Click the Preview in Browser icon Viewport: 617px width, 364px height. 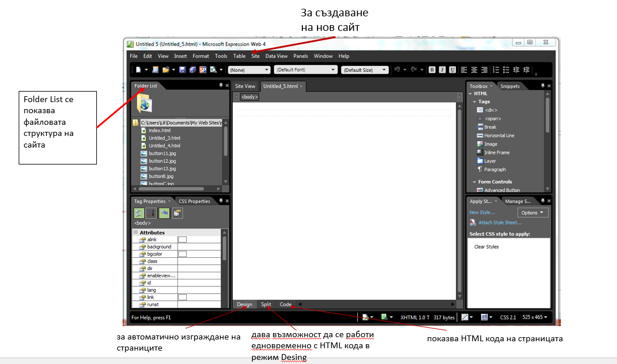[x=213, y=69]
